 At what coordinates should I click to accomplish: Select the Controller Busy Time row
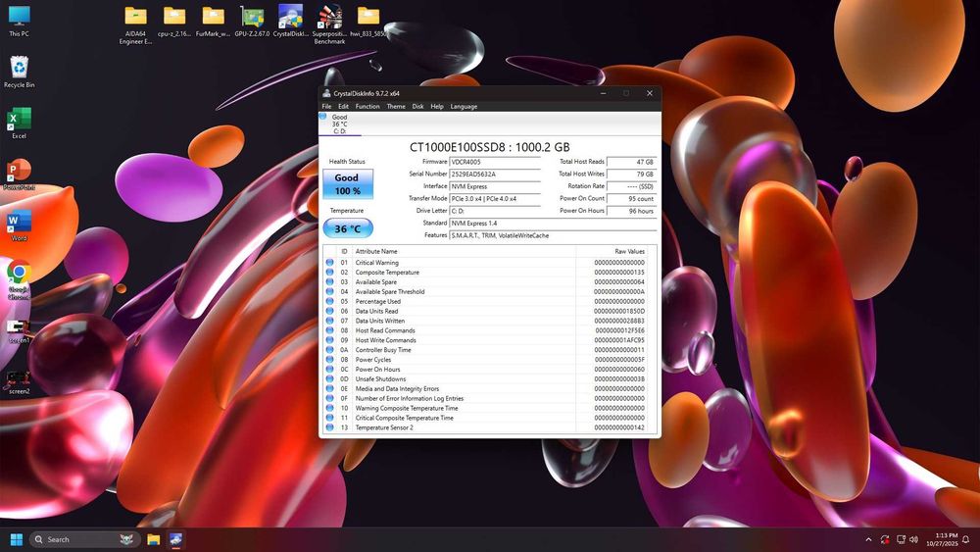click(x=485, y=350)
